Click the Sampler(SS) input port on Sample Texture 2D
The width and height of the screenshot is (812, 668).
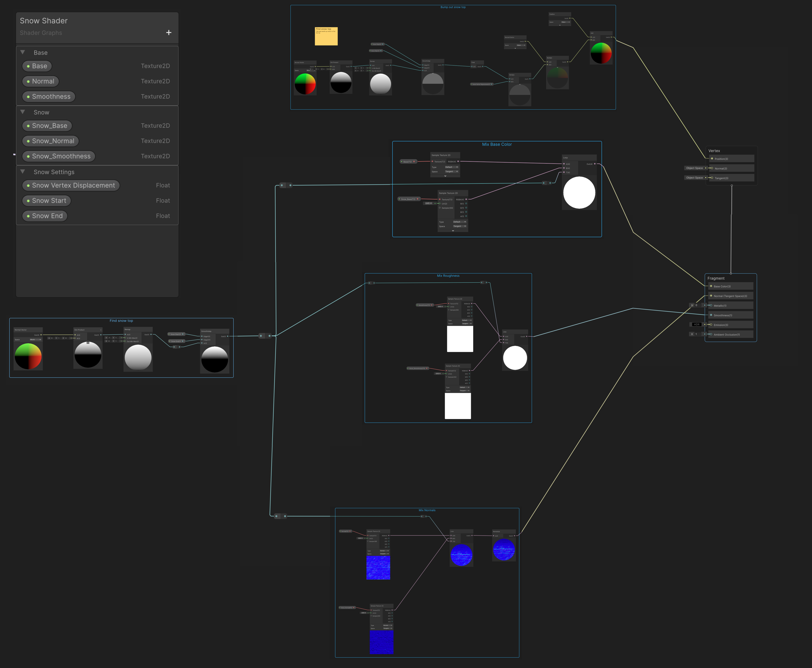[440, 208]
